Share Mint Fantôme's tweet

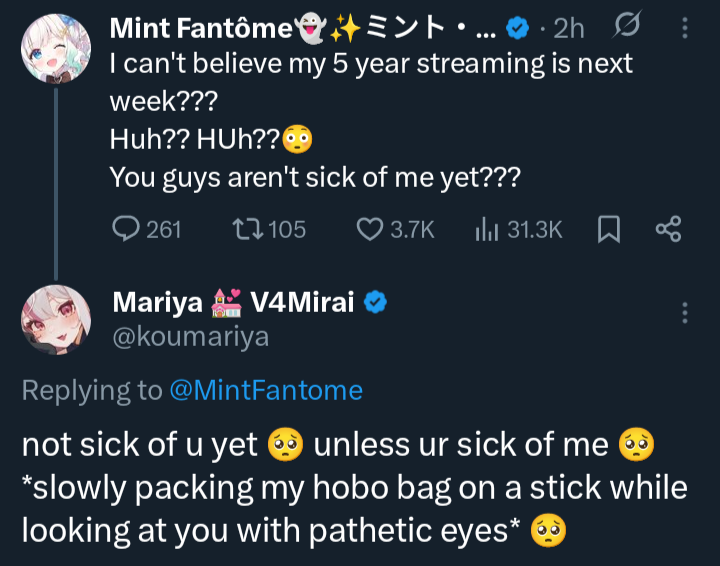[667, 230]
